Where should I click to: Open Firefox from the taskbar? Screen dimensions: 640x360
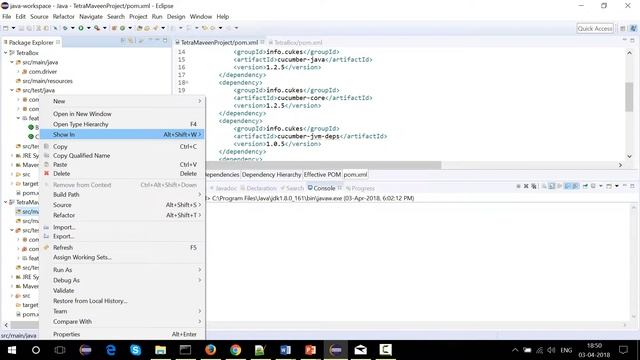[x=210, y=350]
